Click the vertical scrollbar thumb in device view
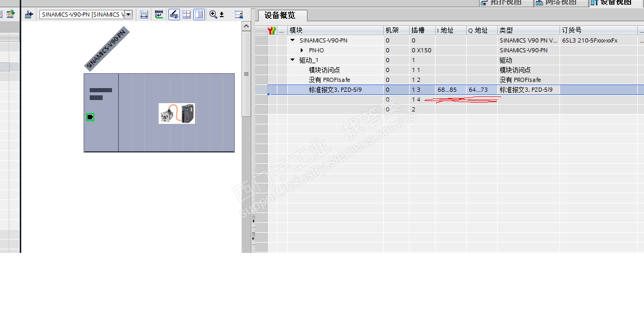Image resolution: width=644 pixels, height=313 pixels. (246, 74)
